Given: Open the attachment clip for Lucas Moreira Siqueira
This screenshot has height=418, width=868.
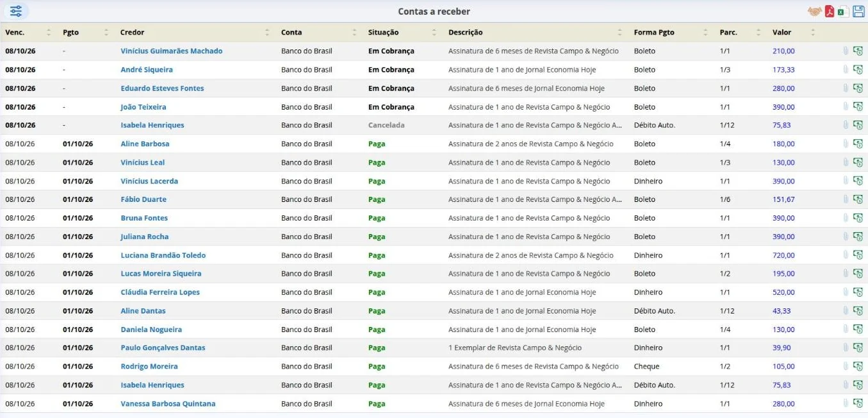Looking at the screenshot, I should [845, 273].
